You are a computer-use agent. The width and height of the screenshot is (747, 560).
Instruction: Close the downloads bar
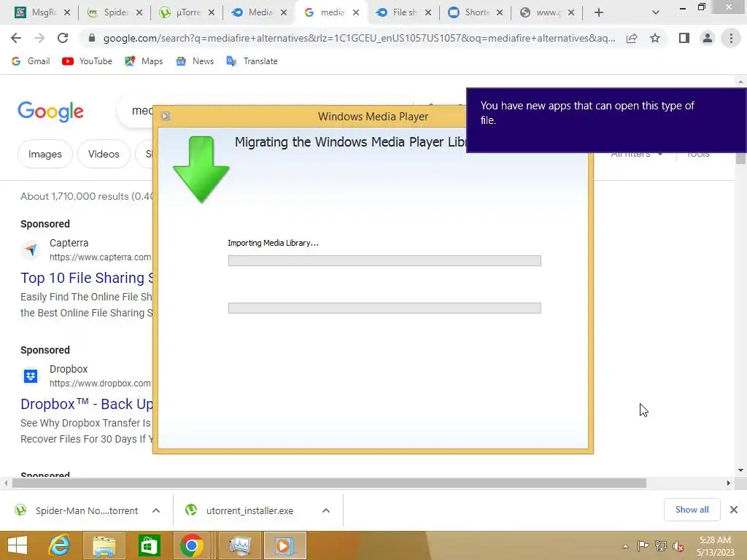click(x=734, y=510)
